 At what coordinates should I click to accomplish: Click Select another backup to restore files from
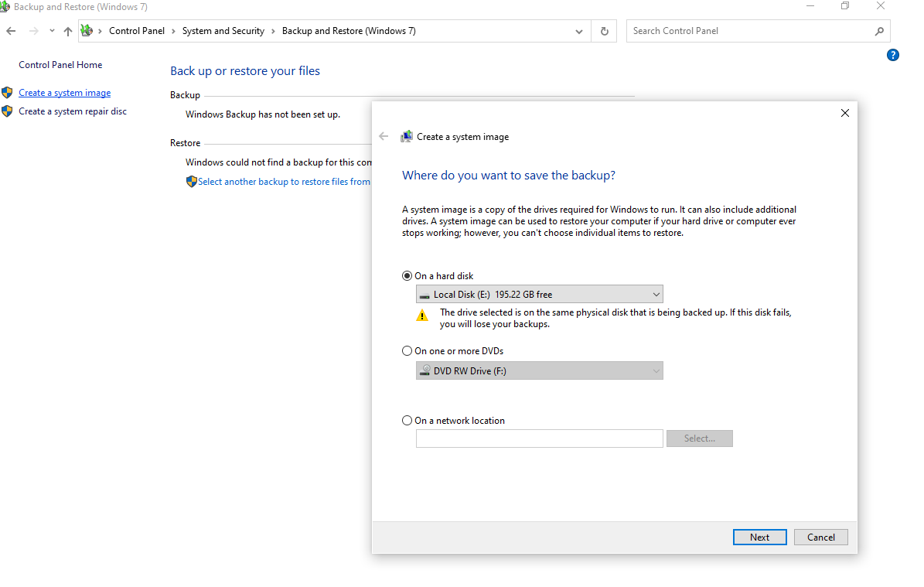[284, 182]
